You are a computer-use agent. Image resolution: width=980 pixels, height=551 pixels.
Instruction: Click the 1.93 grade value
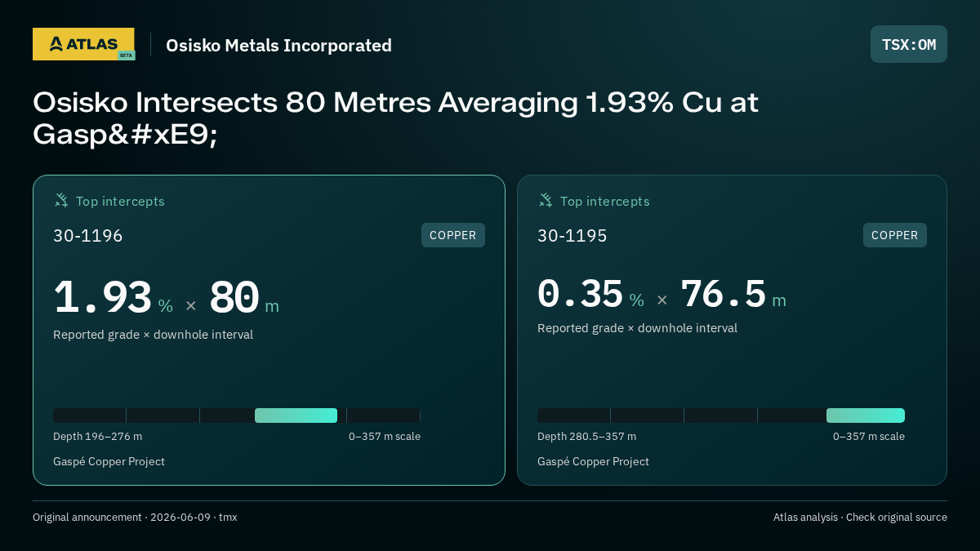[x=103, y=297]
